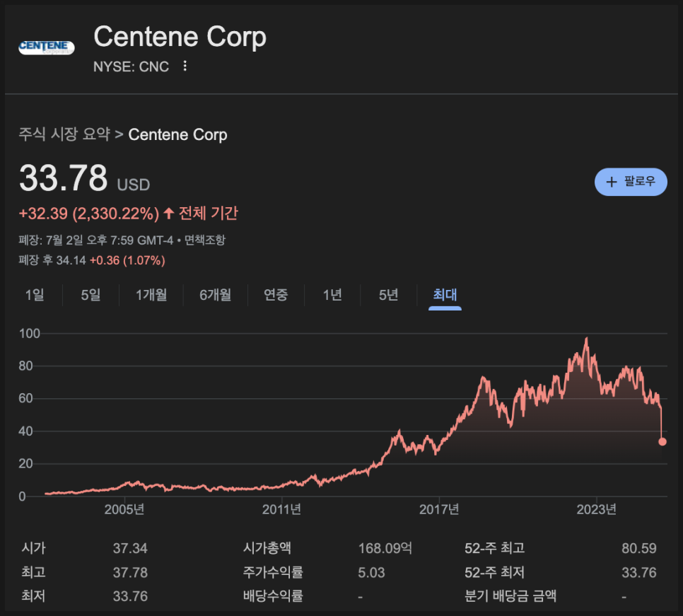
Task: Click the current price endpoint dot on chart
Action: pyautogui.click(x=662, y=442)
